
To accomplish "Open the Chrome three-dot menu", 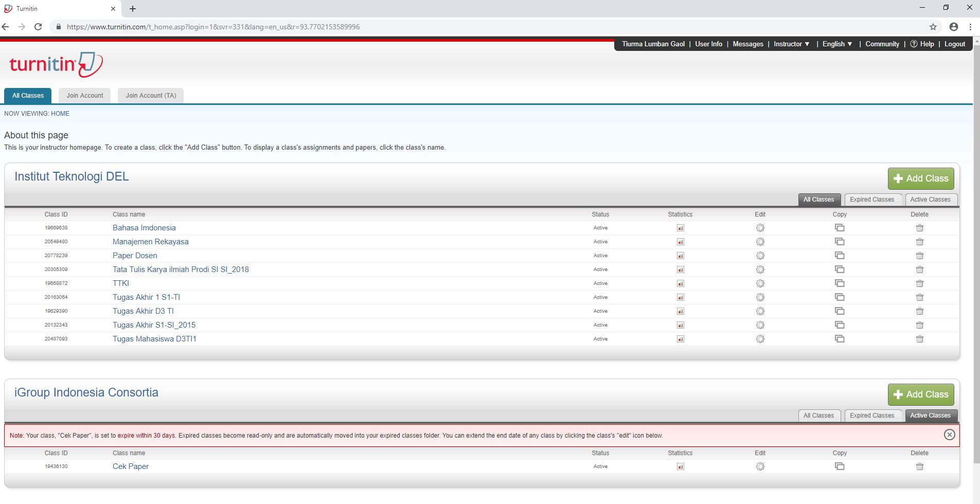I will tap(970, 27).
